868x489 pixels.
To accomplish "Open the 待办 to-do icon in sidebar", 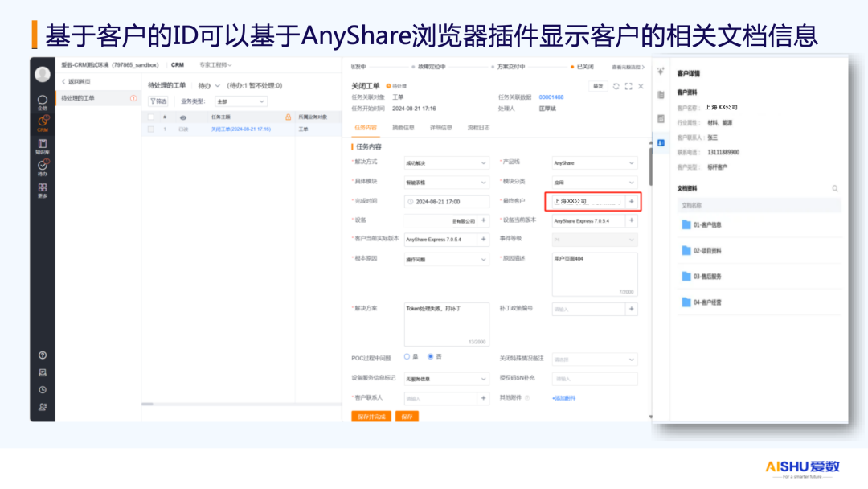I will [x=43, y=167].
